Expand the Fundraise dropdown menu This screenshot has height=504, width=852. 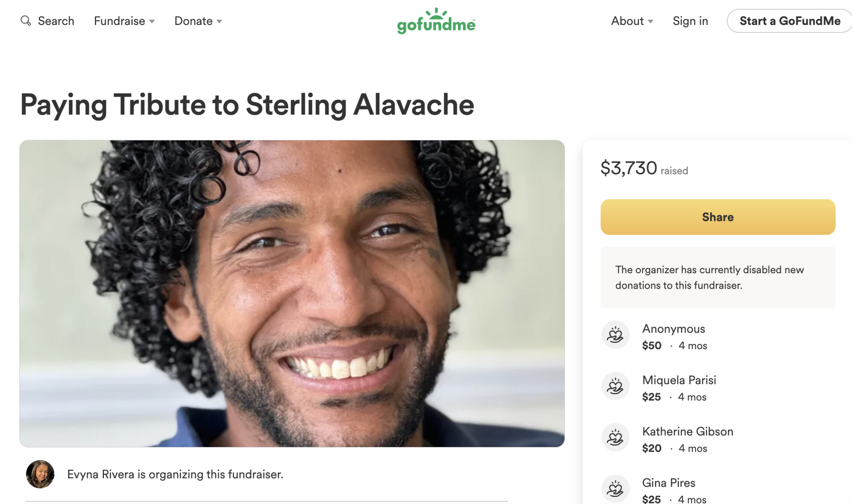124,21
